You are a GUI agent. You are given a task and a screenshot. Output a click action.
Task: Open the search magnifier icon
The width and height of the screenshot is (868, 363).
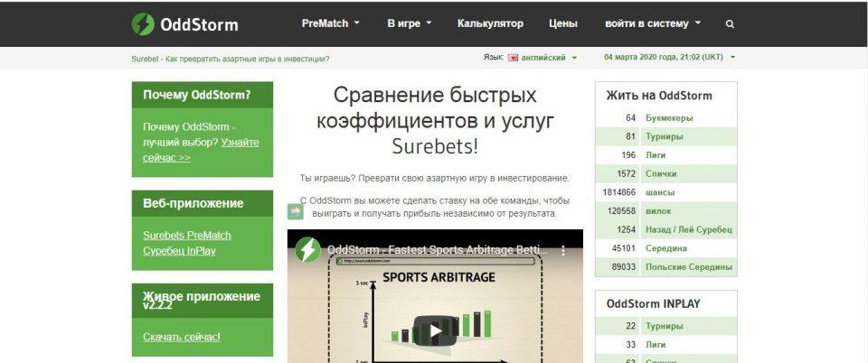730,24
